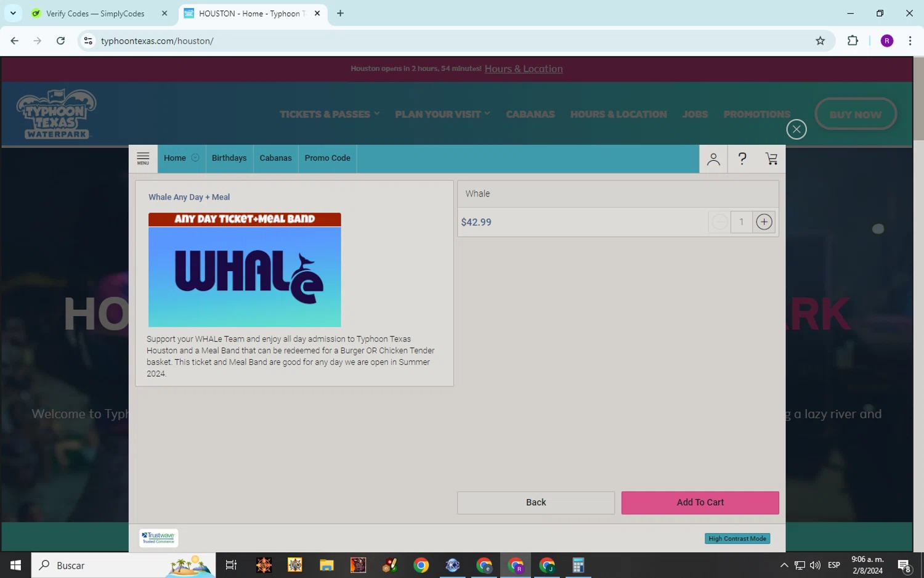Open a new browser tab

click(x=340, y=14)
